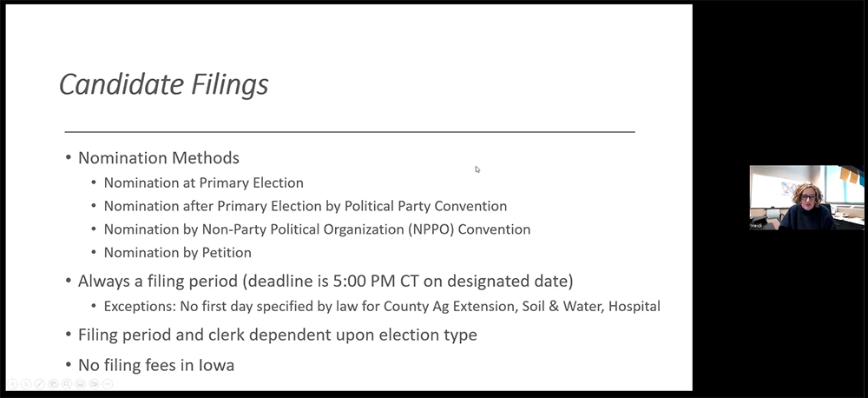Advance to next slide arrow icon
Screen dimensions: 868x398
click(x=26, y=383)
